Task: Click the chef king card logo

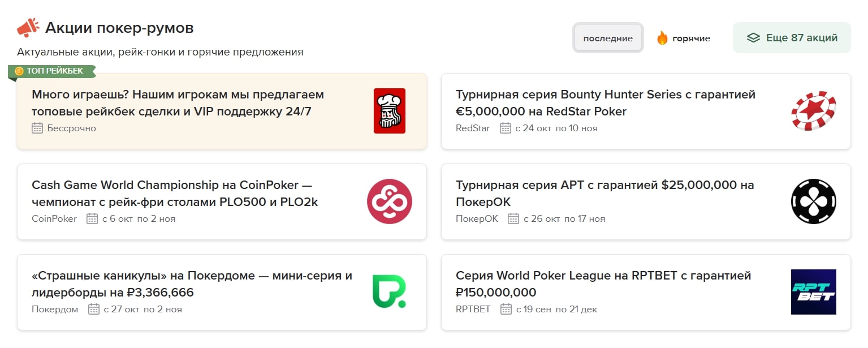Action: [x=389, y=111]
